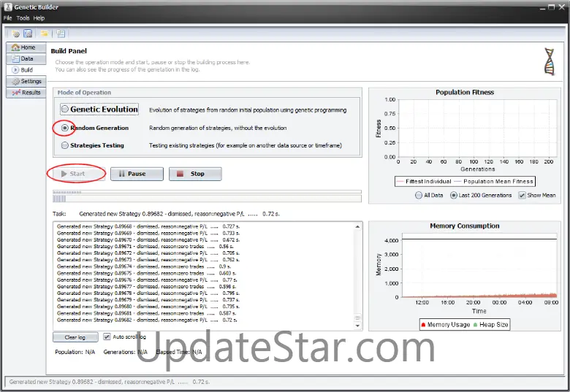
Task: Click the yellow open folder toolbar icon
Action: [45, 34]
